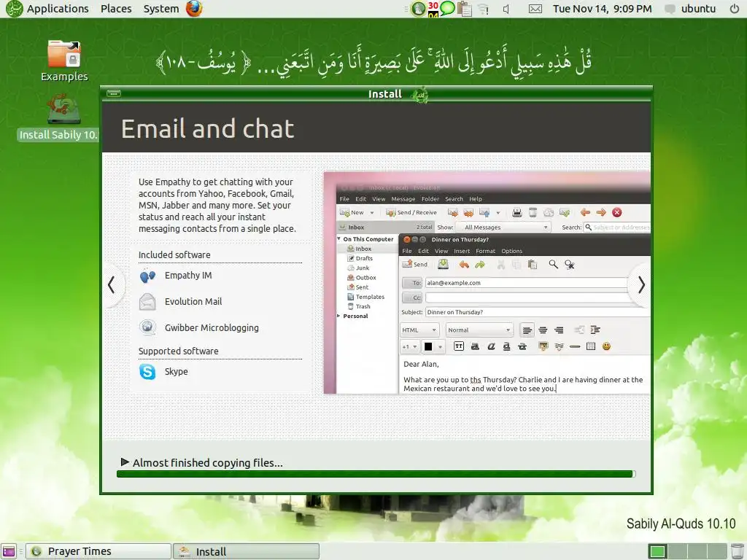Switch to the second workspace
The height and width of the screenshot is (560, 747).
(676, 551)
